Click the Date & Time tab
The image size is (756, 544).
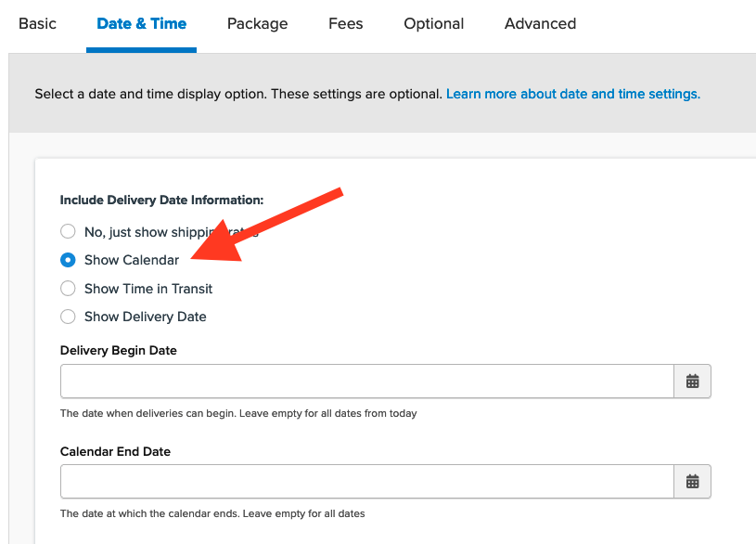(141, 24)
